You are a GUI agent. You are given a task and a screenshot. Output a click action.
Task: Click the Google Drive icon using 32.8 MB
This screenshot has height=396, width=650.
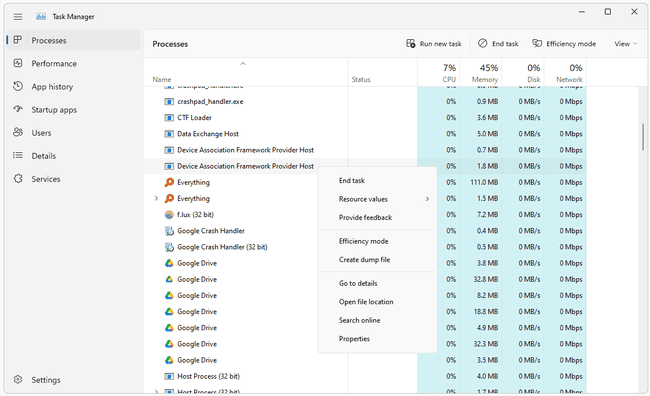[x=169, y=279]
